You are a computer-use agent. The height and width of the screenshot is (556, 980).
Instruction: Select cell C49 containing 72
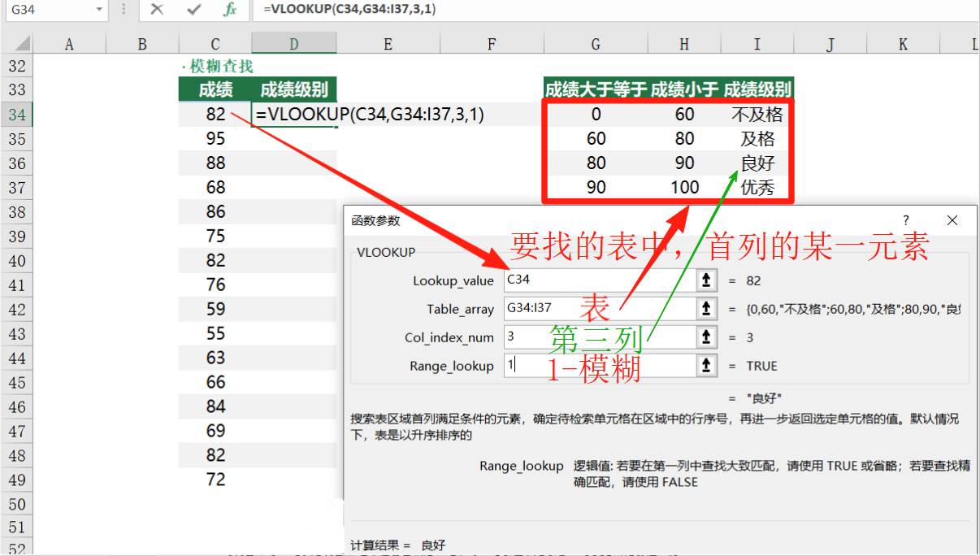(215, 480)
